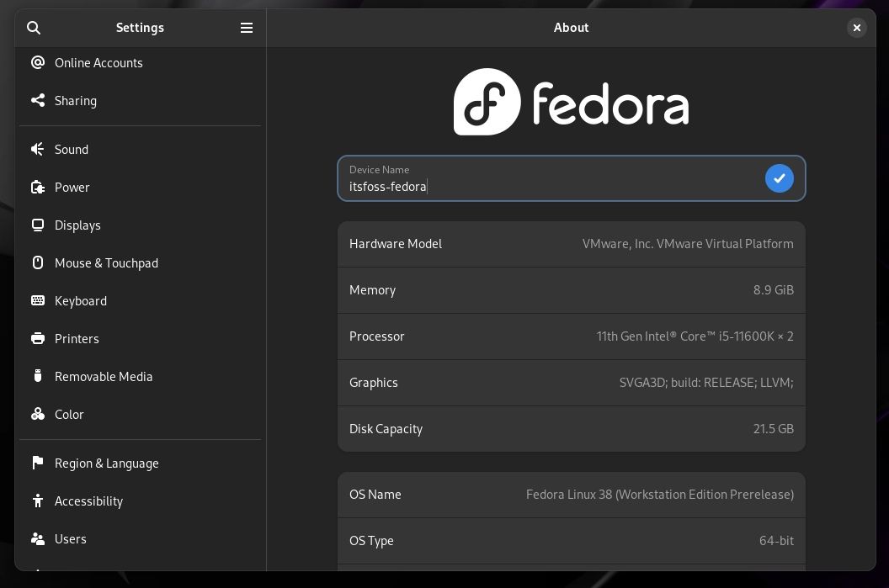889x588 pixels.
Task: Select the OS Name row label
Action: [375, 495]
